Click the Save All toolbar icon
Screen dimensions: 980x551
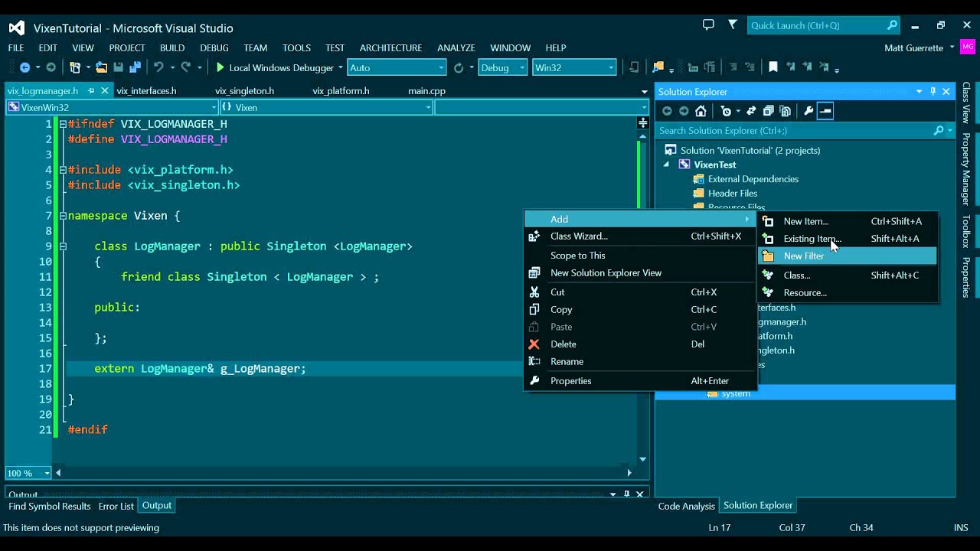click(x=135, y=67)
